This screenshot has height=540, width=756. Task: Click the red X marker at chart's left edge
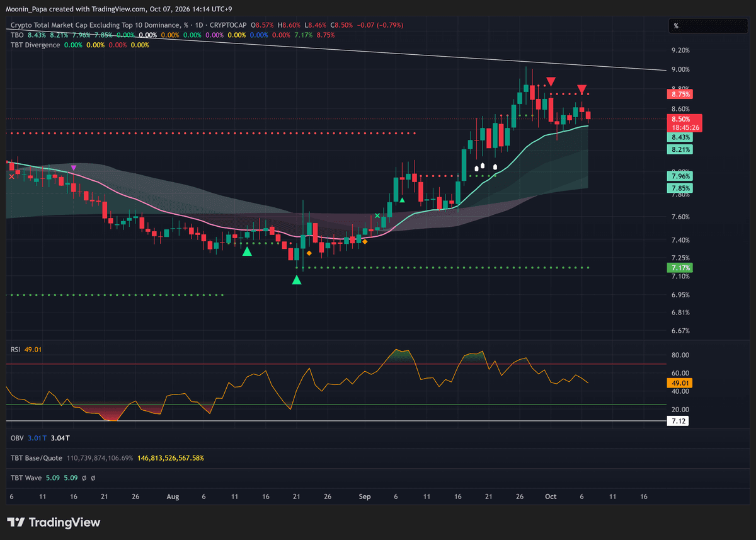pyautogui.click(x=11, y=177)
